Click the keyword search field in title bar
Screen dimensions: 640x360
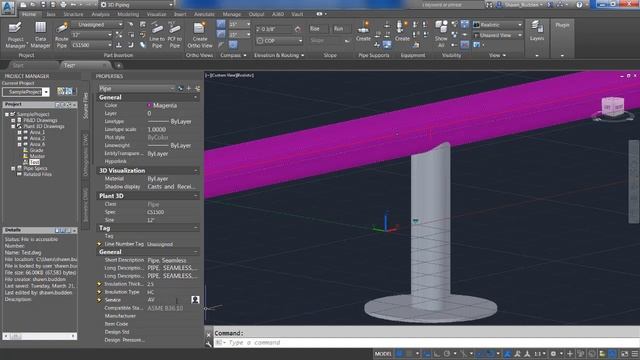(x=446, y=4)
